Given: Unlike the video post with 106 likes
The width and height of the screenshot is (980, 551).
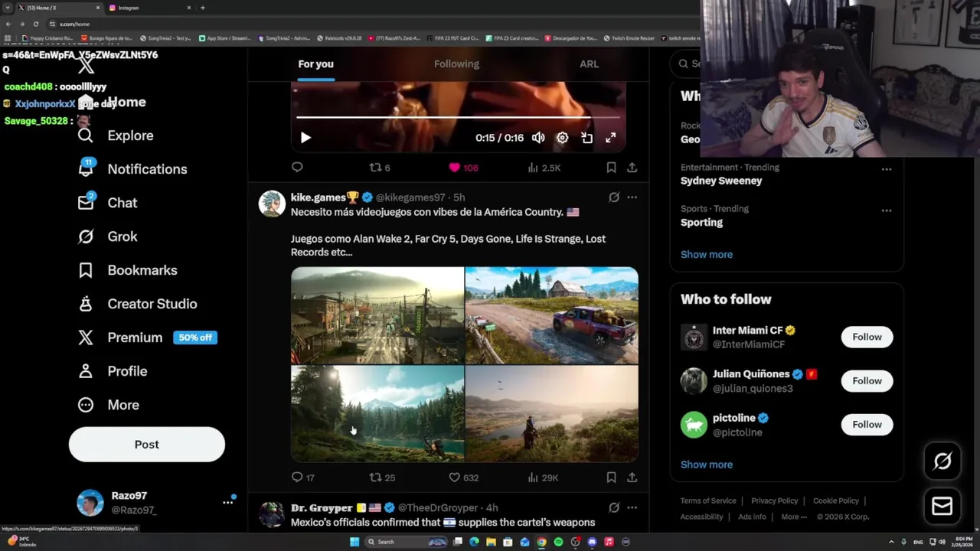Looking at the screenshot, I should (x=463, y=168).
